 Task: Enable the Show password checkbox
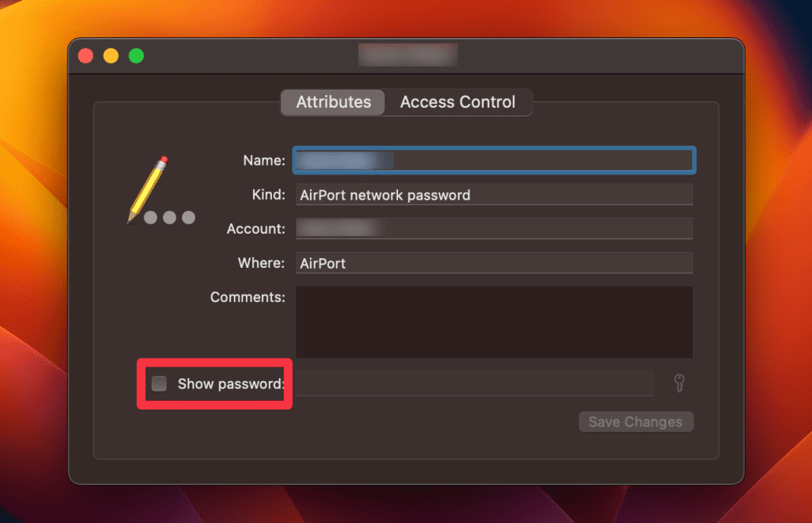point(159,384)
